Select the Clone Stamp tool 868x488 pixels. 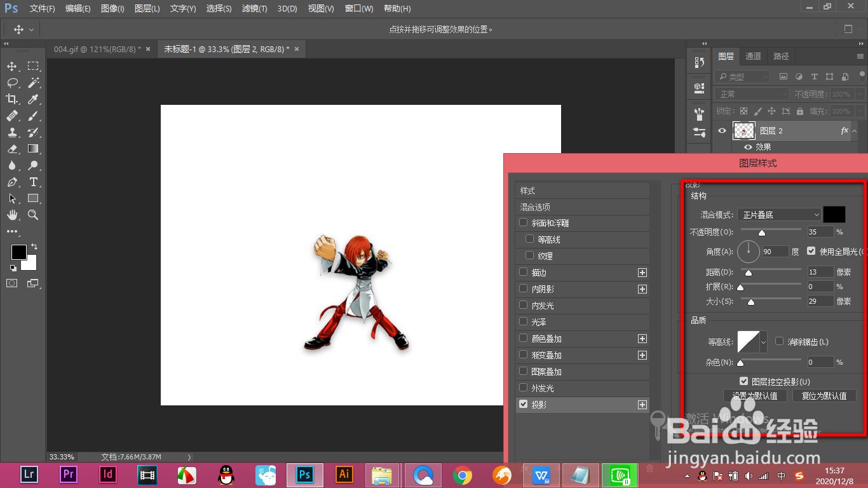[12, 132]
